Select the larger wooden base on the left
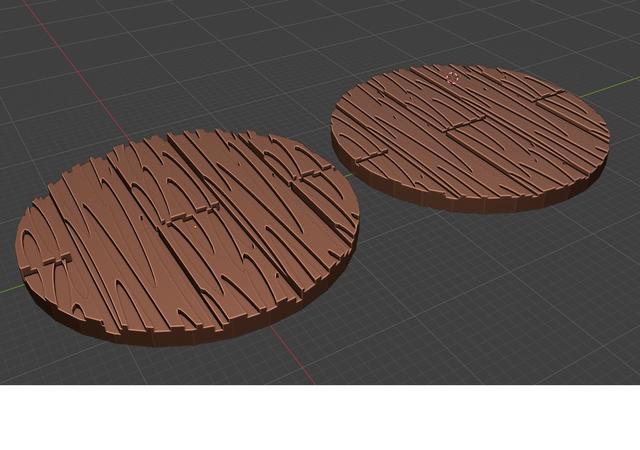Screen dimensions: 640x450 click(x=187, y=238)
